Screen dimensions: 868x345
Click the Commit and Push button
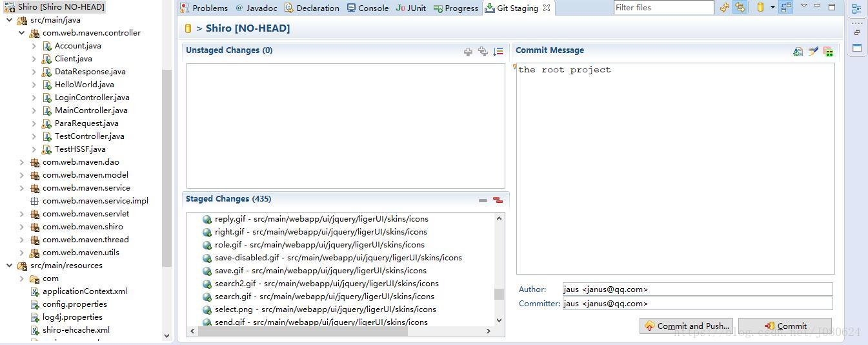pyautogui.click(x=687, y=326)
